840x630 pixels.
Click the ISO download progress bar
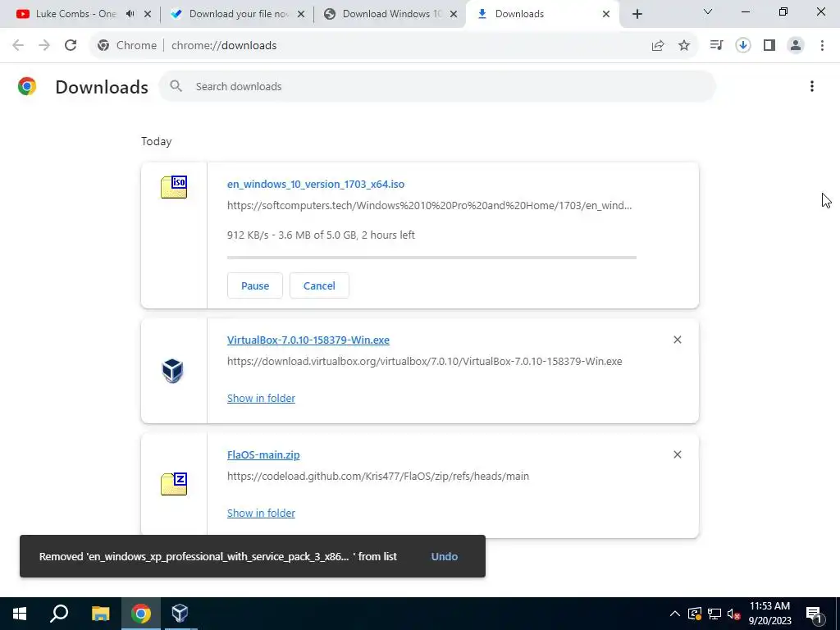click(x=431, y=258)
